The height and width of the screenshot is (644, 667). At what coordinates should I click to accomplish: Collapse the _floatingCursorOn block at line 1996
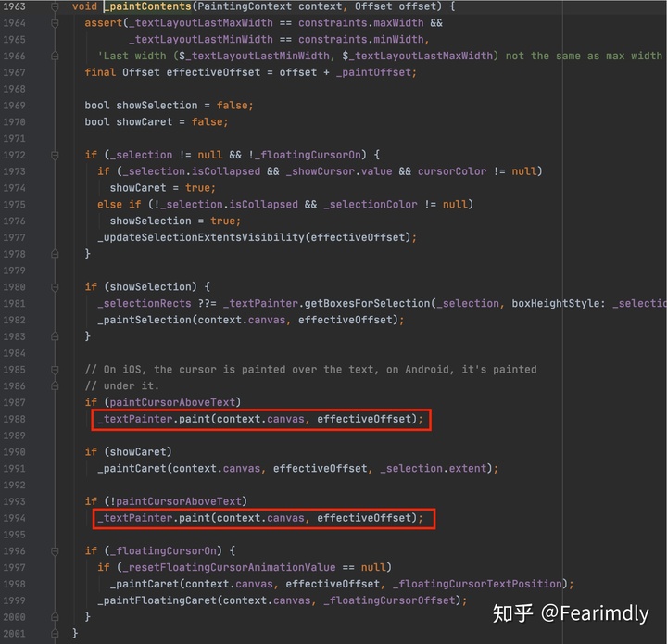point(55,551)
